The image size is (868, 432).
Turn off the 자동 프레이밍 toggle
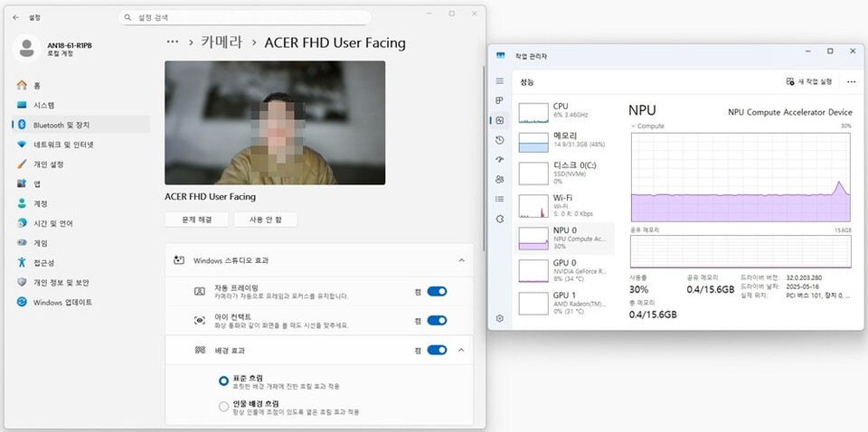(x=437, y=292)
